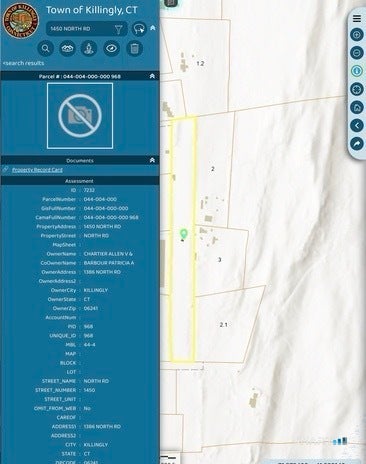The image size is (366, 464).
Task: Click the no-photo parcel thumbnail
Action: coord(80,116)
